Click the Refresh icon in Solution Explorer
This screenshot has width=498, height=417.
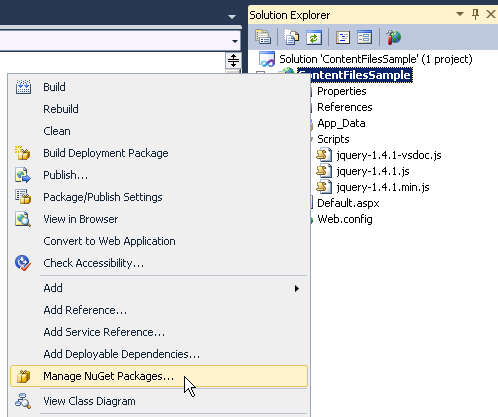(314, 37)
